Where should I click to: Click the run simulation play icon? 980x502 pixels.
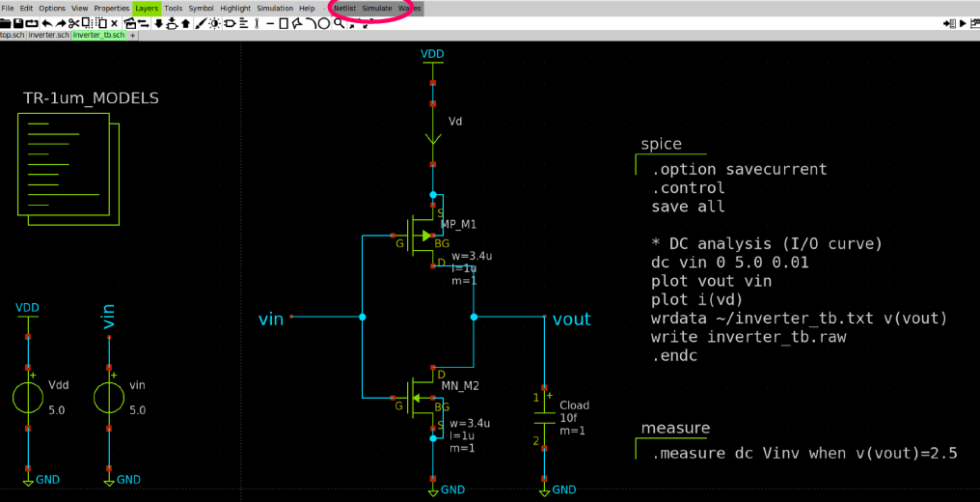click(x=964, y=23)
